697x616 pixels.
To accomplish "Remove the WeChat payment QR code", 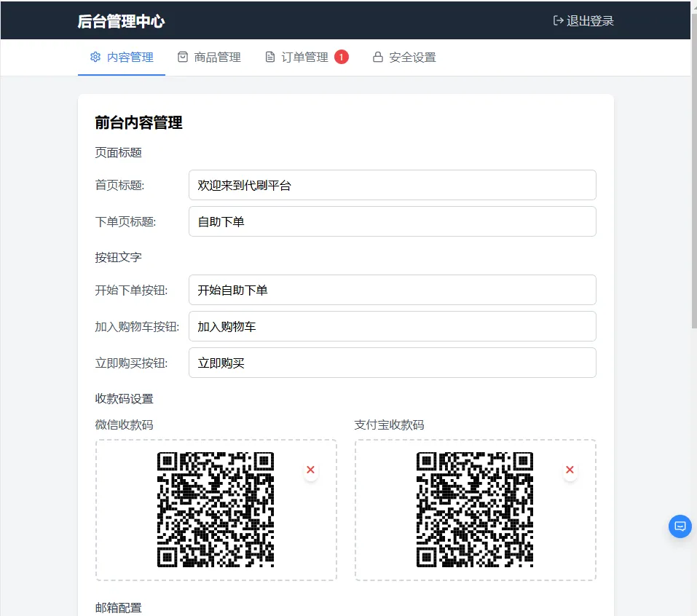I will point(310,470).
